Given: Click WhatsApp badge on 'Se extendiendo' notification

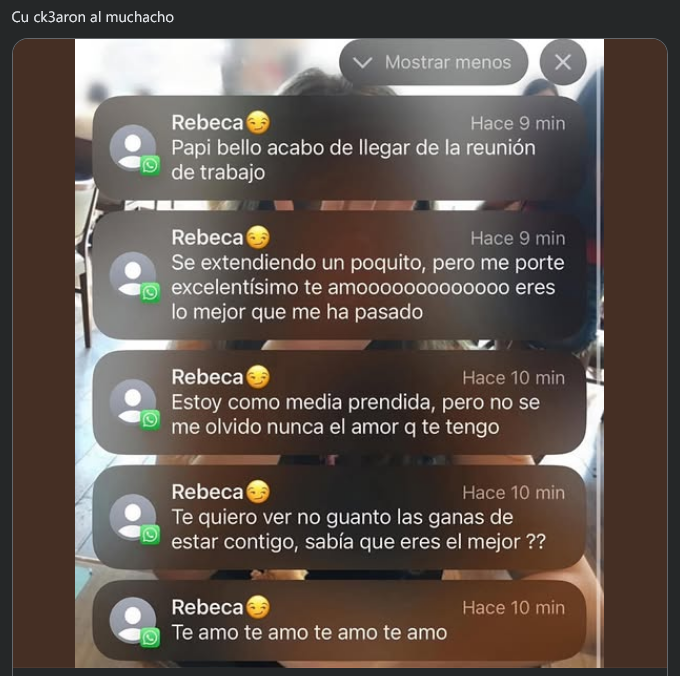Looking at the screenshot, I should pos(150,293).
